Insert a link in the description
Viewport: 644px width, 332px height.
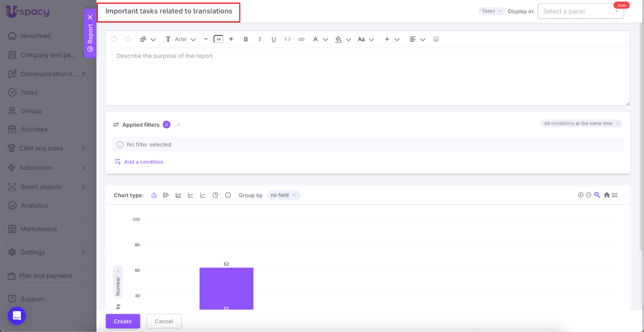coord(301,39)
